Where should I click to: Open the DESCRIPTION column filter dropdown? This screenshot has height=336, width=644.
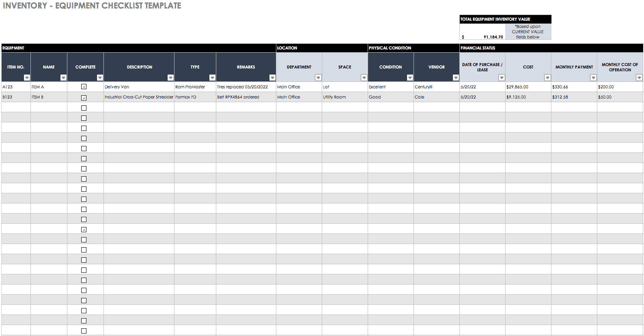tap(170, 78)
